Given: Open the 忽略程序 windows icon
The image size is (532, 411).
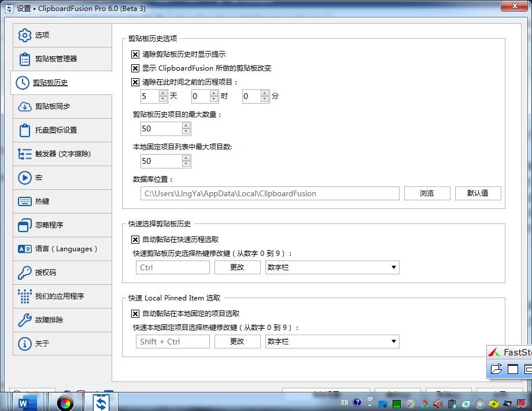Looking at the screenshot, I should point(25,225).
